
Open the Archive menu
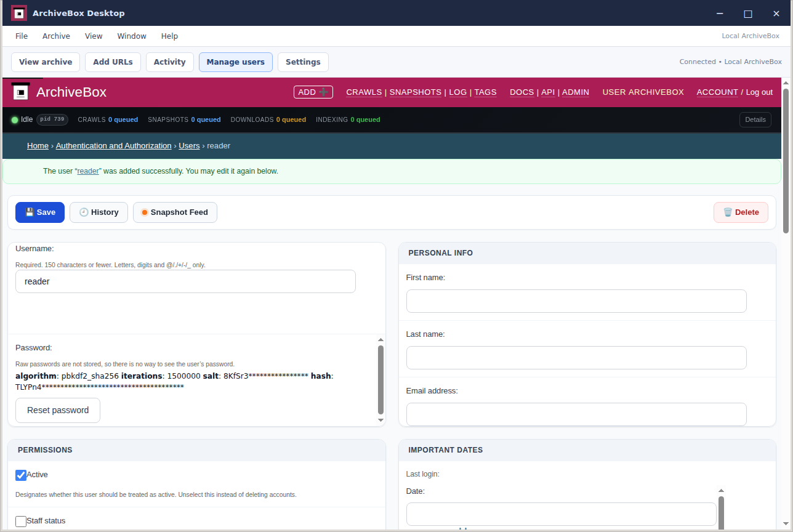(56, 36)
